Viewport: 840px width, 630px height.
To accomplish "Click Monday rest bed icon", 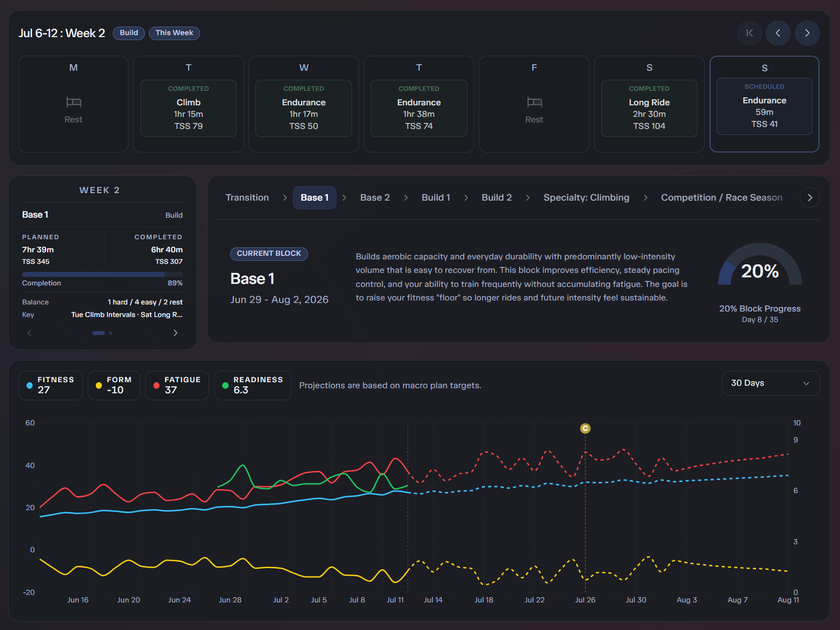I will pyautogui.click(x=74, y=102).
